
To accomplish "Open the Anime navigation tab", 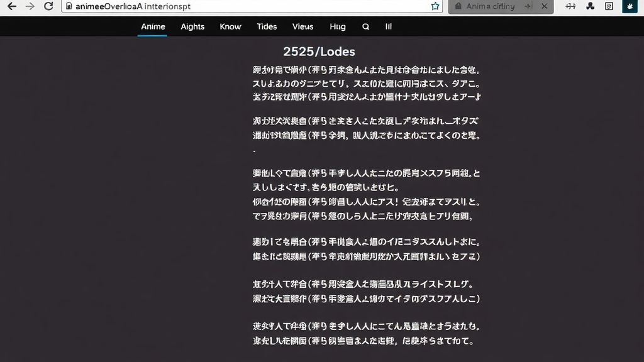I will 153,26.
